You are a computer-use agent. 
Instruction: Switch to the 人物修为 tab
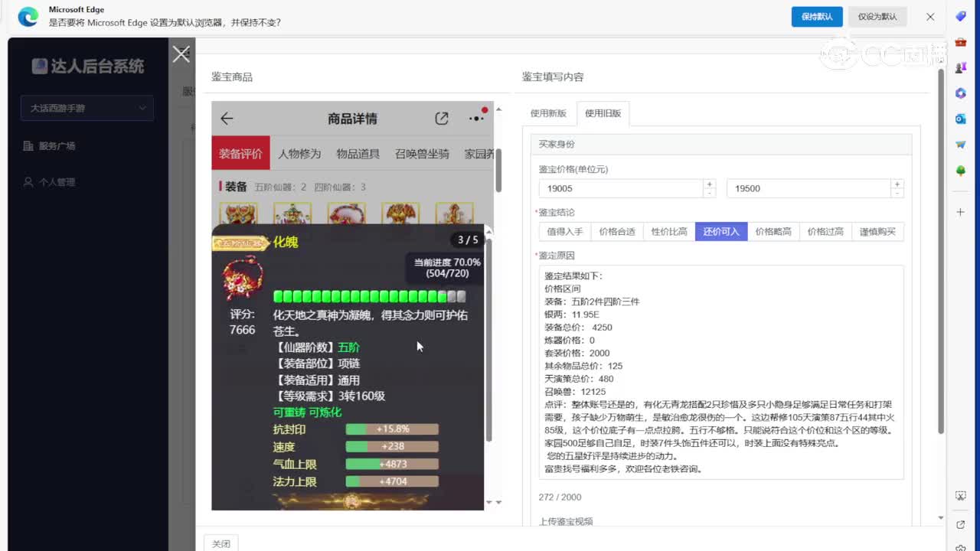click(299, 153)
